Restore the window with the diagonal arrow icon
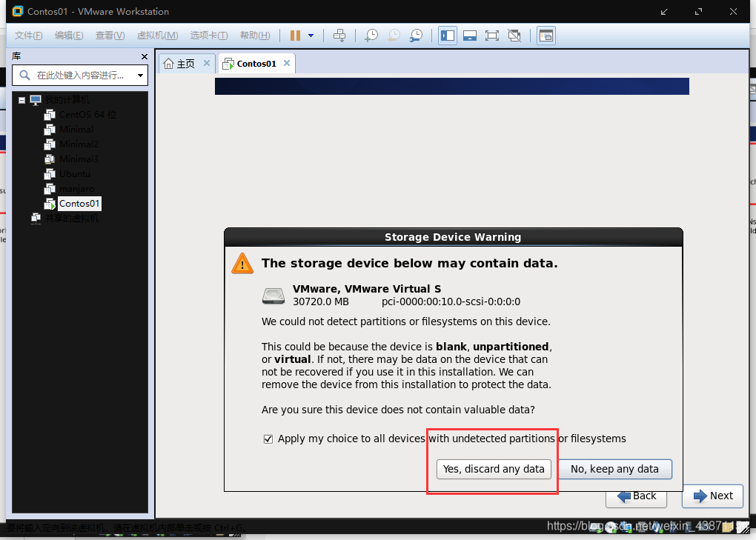The width and height of the screenshot is (756, 540). point(664,12)
